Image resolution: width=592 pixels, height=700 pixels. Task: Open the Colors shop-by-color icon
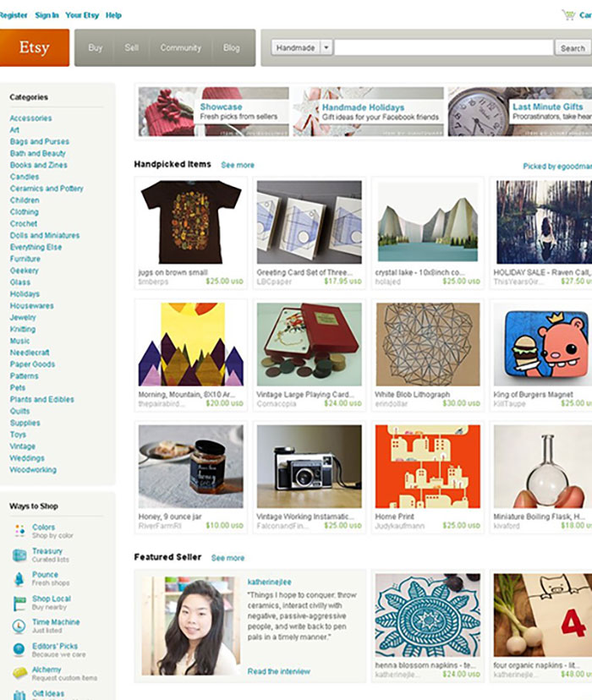[x=19, y=531]
